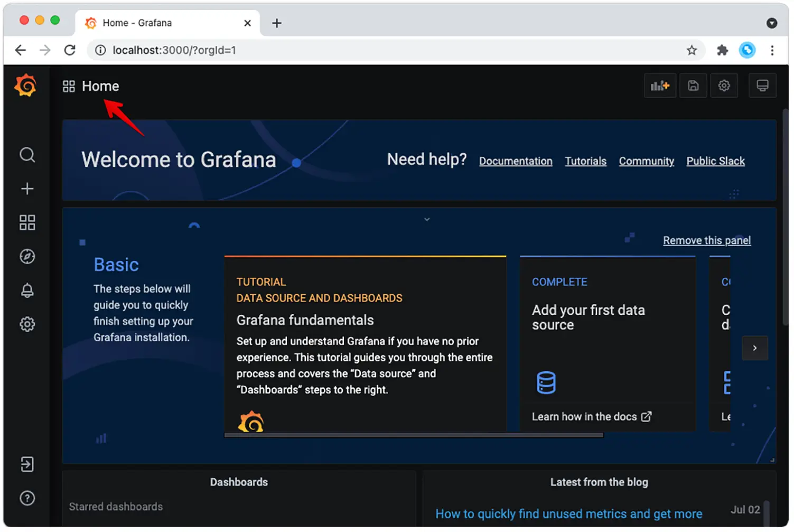This screenshot has width=794, height=532.
Task: Open the Dashboards grid icon in the sidebar
Action: pos(27,222)
